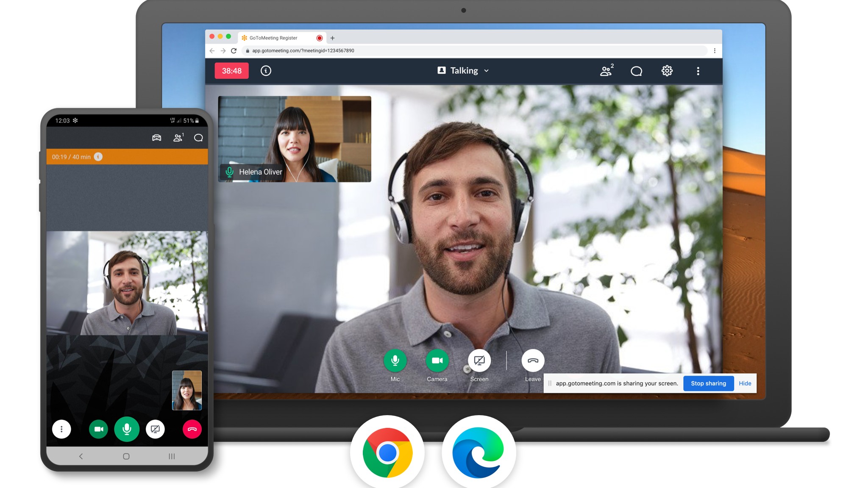Click browser forward arrow
Viewport: 868px width, 488px height.
223,50
